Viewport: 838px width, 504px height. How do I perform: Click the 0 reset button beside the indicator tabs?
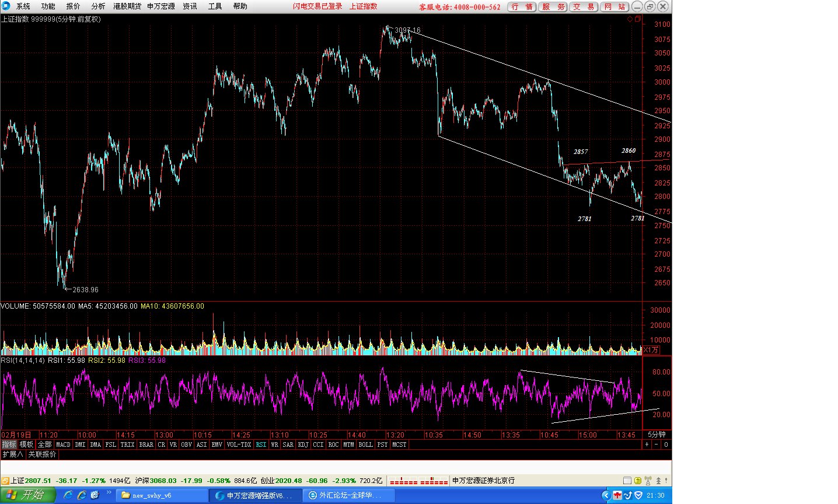[666, 444]
